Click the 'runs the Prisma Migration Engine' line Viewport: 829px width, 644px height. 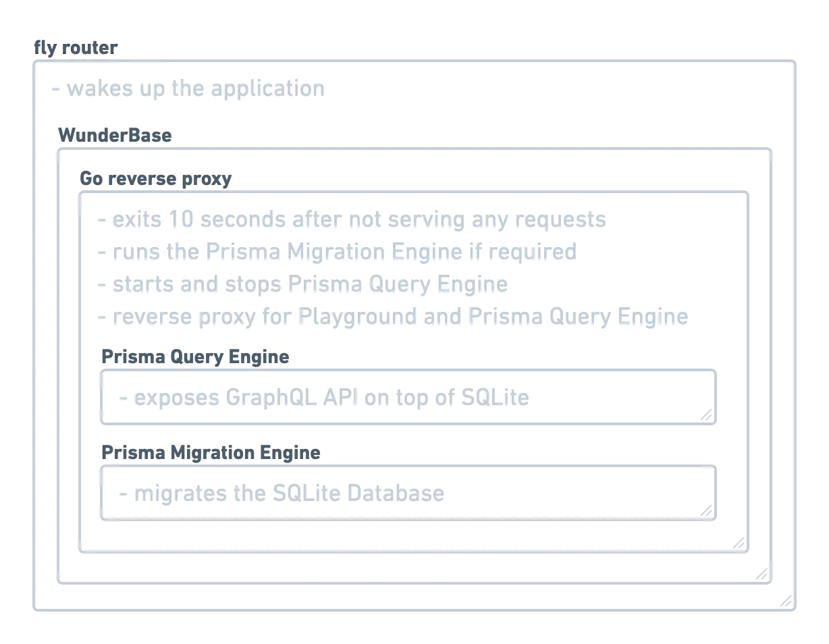pyautogui.click(x=337, y=252)
